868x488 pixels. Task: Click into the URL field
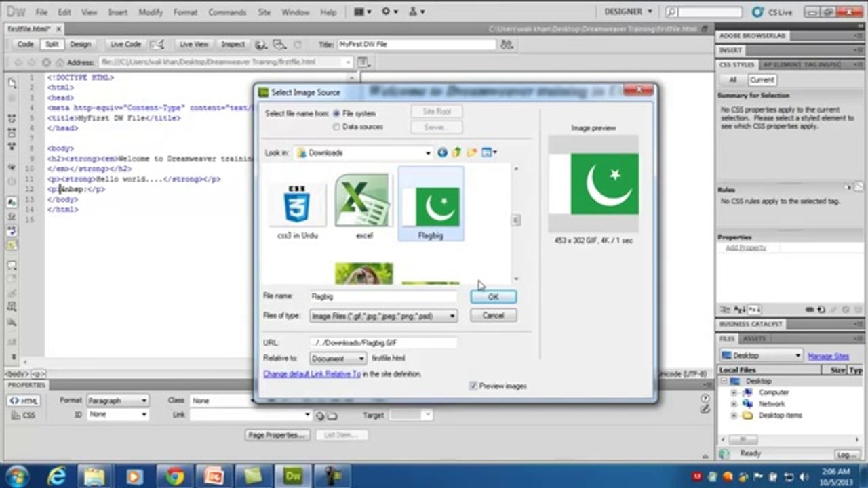383,343
